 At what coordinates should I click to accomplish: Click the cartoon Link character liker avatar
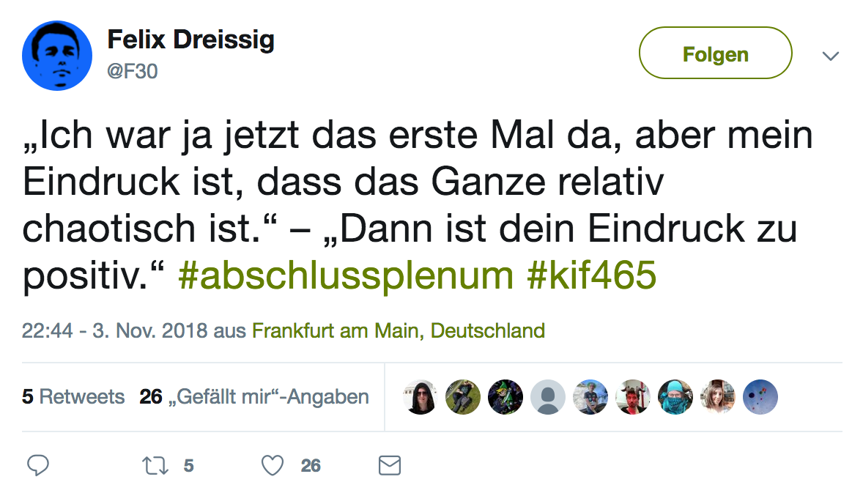(505, 397)
